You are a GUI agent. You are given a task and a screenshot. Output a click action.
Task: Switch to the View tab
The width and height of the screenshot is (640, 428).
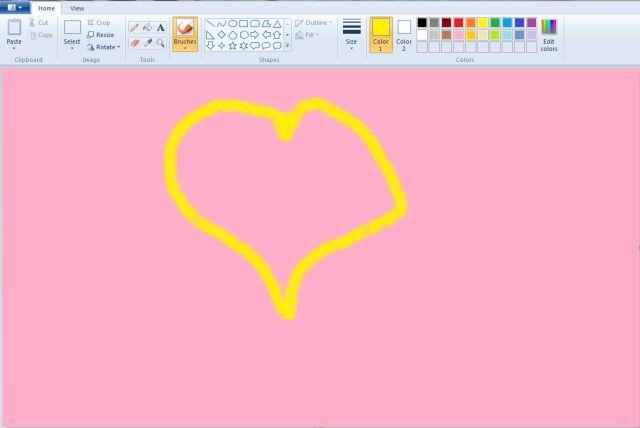point(77,8)
